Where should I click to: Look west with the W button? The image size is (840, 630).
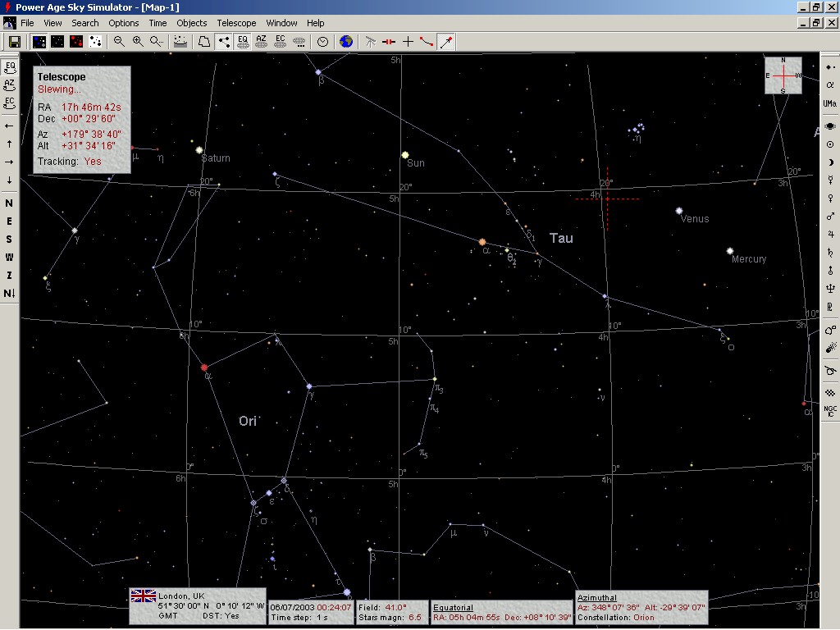(x=9, y=257)
